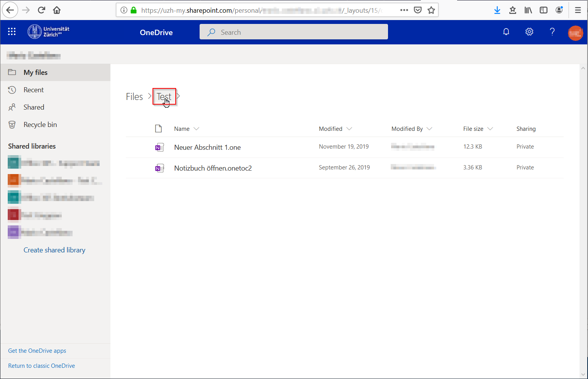
Task: Click Private sharing status of Notizbuch öffnen
Action: tap(525, 167)
